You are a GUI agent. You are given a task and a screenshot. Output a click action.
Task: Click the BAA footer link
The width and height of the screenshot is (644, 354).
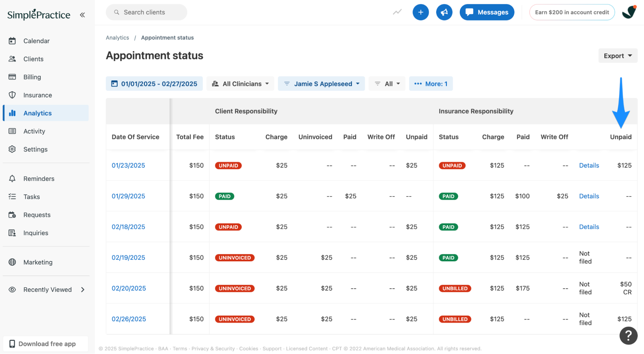(163, 349)
